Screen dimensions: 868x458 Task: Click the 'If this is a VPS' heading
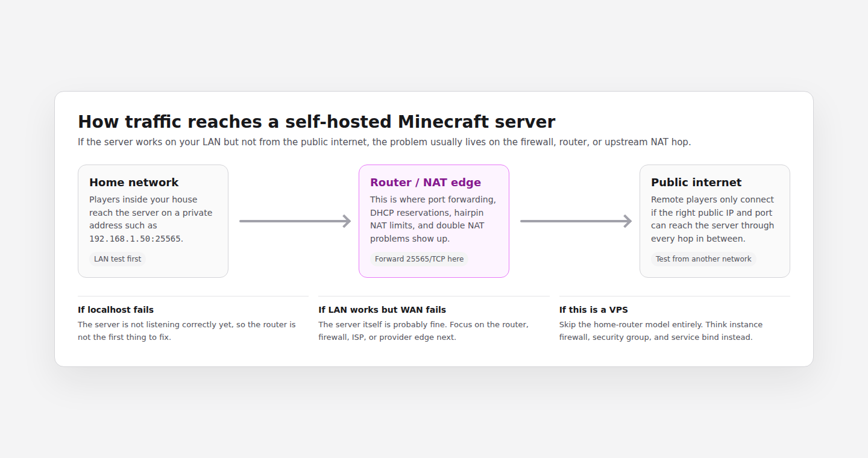coord(594,310)
